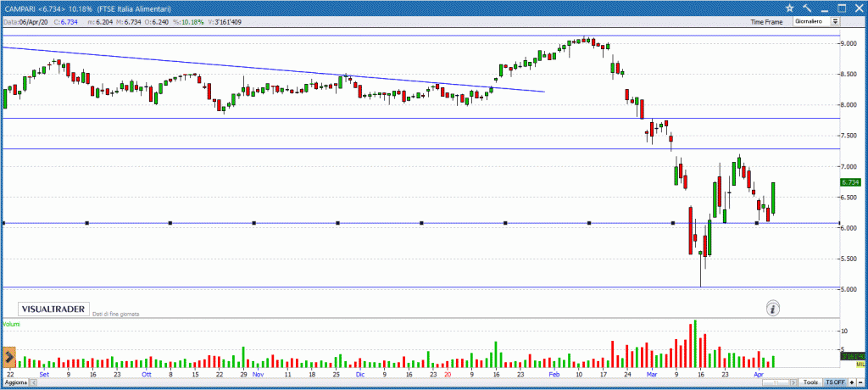Click the Feb month label on time axis
868x390 pixels.
pos(554,375)
